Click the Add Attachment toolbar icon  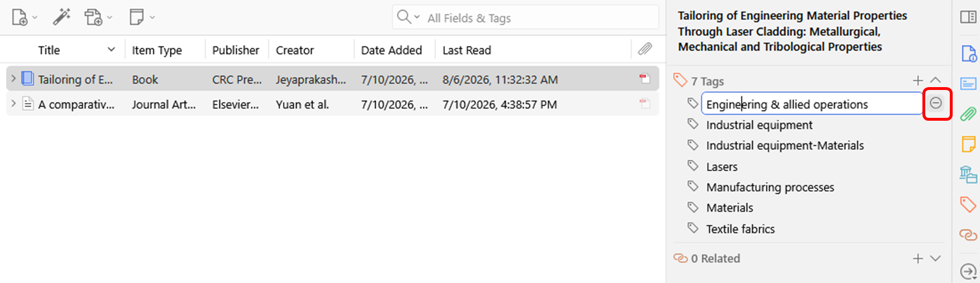93,17
